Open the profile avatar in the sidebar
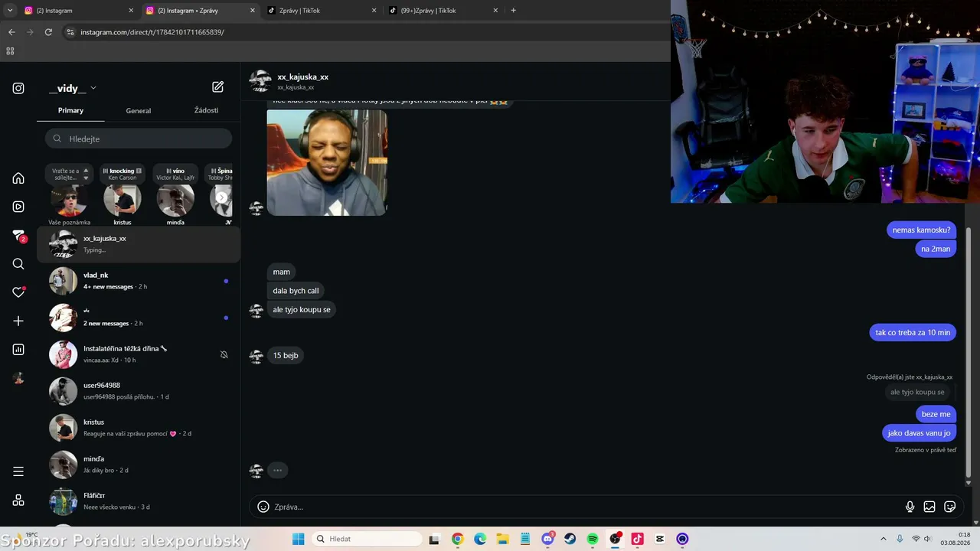This screenshot has height=551, width=980. pyautogui.click(x=18, y=378)
